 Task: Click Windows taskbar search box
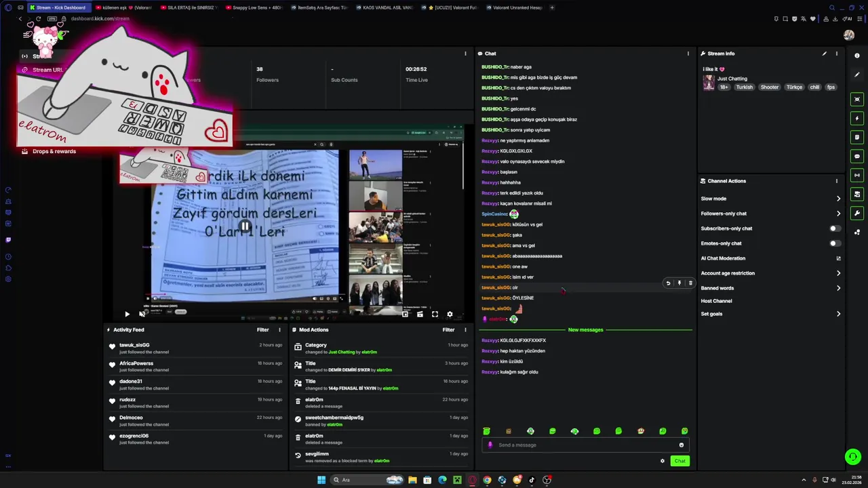pos(367,480)
